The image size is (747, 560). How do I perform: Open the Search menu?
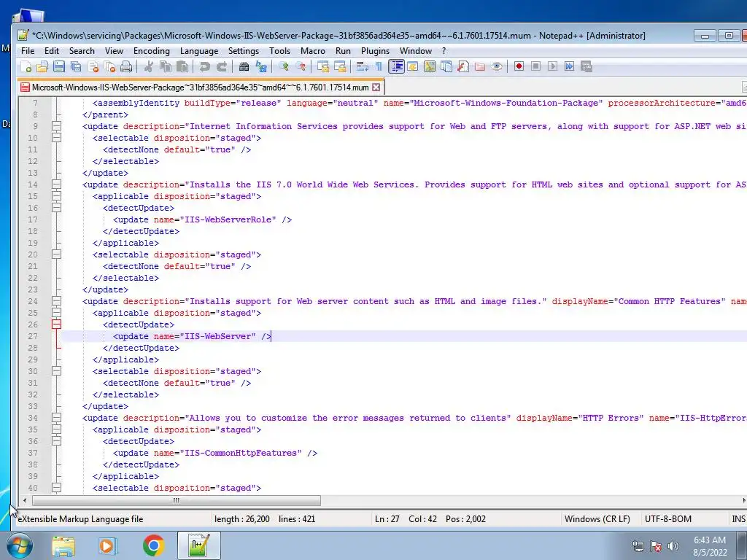click(x=82, y=51)
